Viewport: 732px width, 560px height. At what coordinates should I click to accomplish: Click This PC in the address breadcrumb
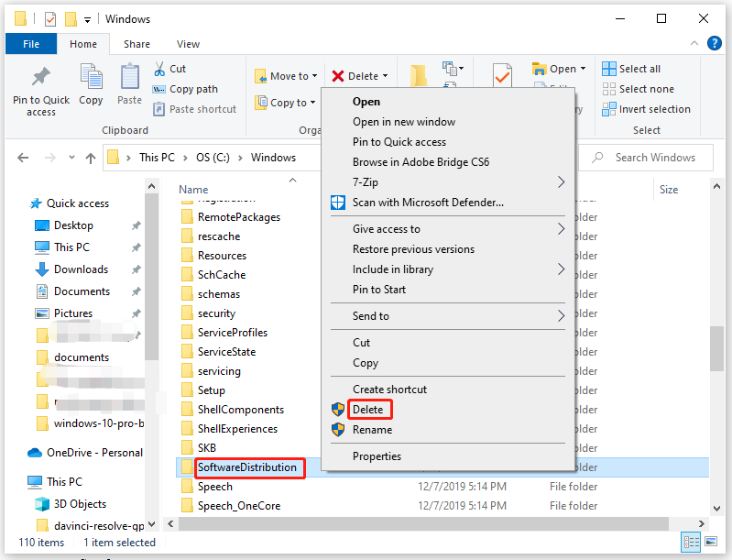[x=157, y=158]
